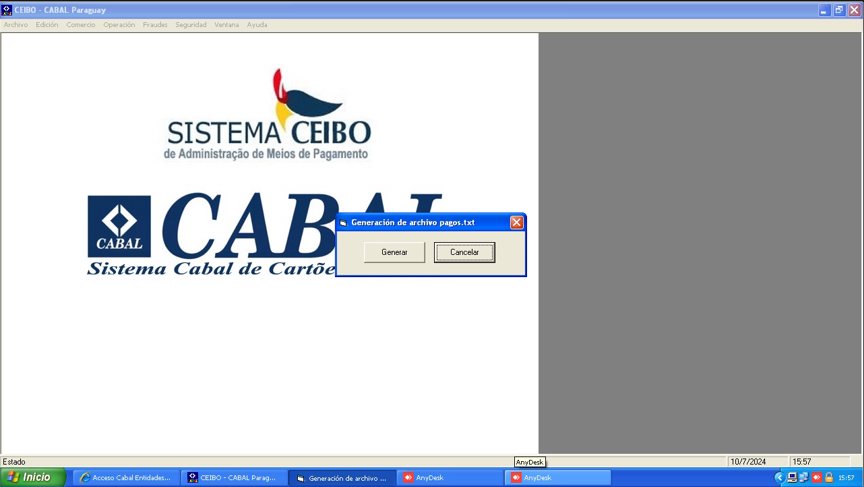Viewport: 864px width, 487px height.
Task: Click the orange padlock tray icon
Action: pos(829,478)
